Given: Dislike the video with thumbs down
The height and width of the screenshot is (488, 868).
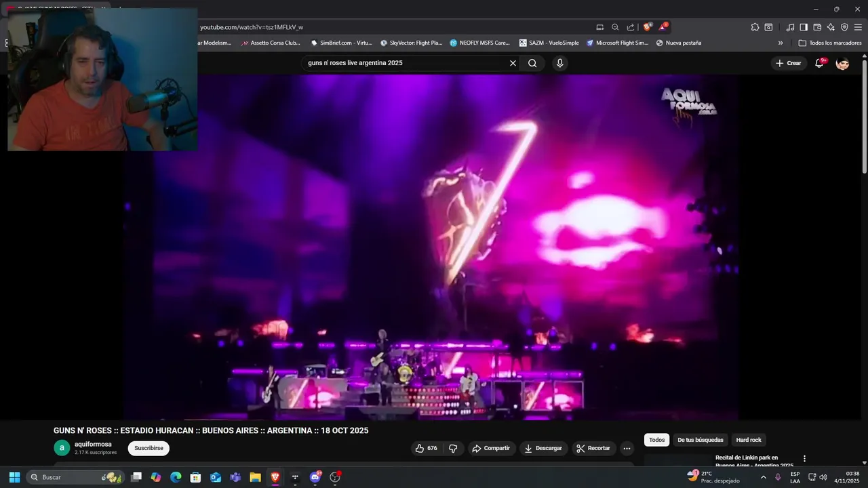Looking at the screenshot, I should [453, 448].
